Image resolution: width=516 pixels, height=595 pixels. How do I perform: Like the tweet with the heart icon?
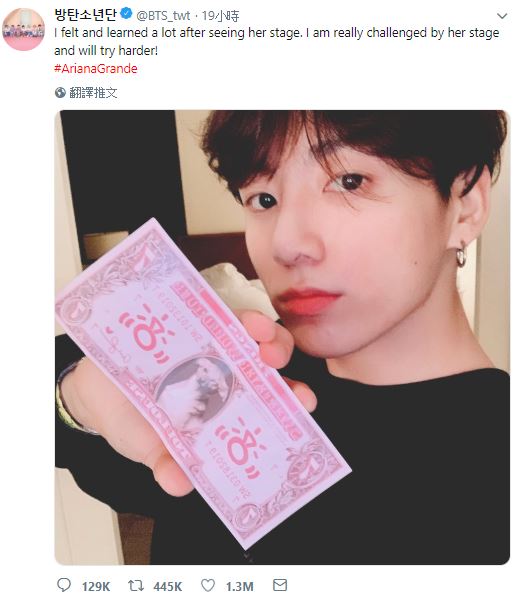[208, 585]
